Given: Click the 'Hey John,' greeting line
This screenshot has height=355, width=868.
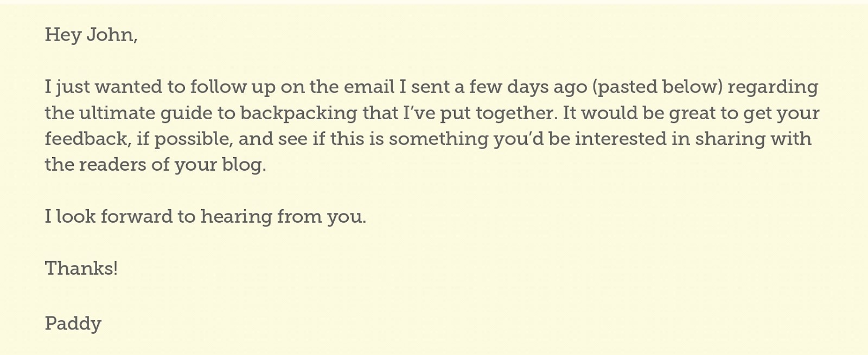Looking at the screenshot, I should [91, 35].
